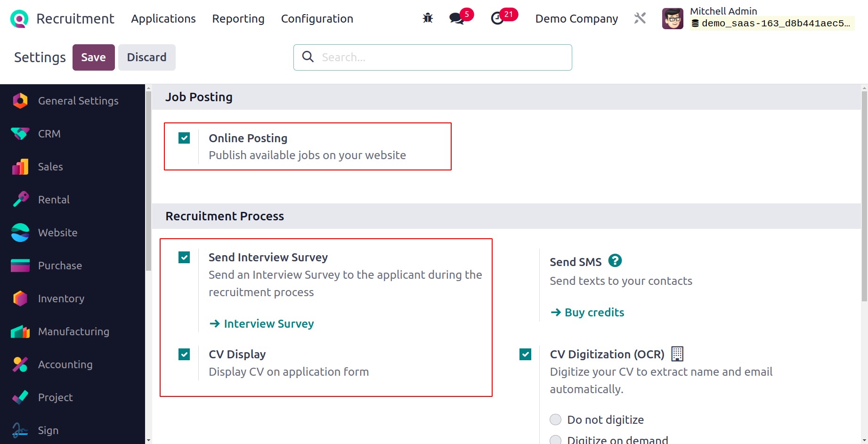Select Manufacturing in the sidebar
Screen dimensions: 868x444
(73, 331)
